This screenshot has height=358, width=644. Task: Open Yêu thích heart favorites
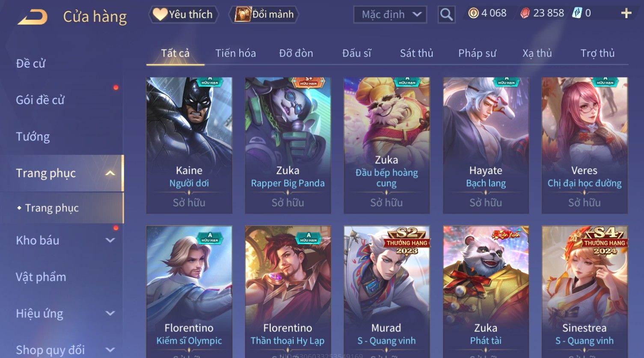tap(184, 15)
